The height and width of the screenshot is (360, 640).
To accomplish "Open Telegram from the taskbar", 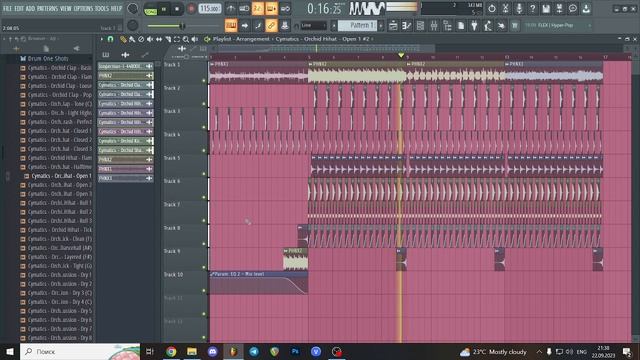I will [x=253, y=351].
